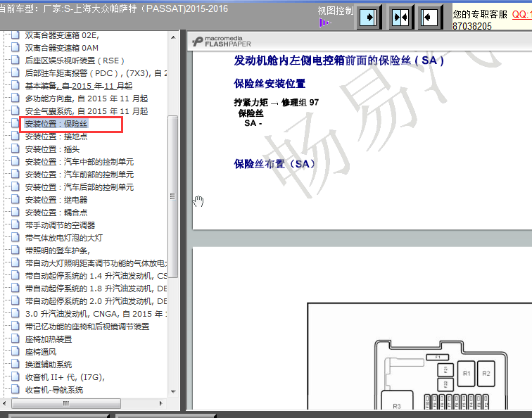Click relay R3 in fuse diagram

(397, 401)
